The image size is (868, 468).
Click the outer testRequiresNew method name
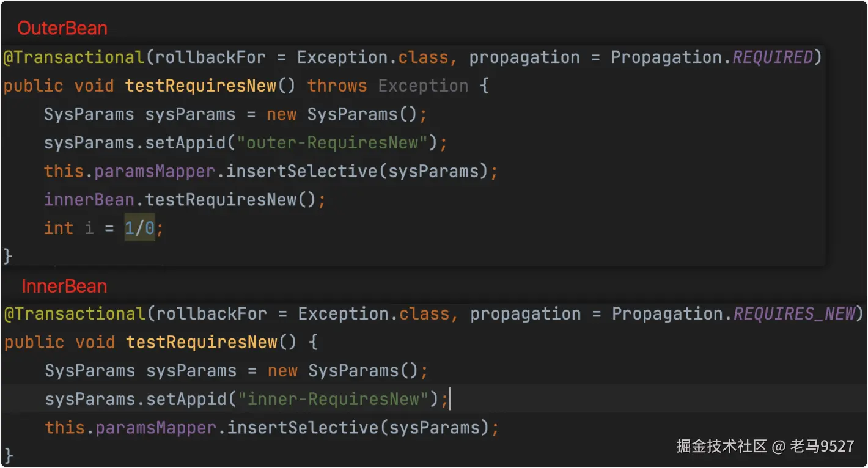[200, 86]
